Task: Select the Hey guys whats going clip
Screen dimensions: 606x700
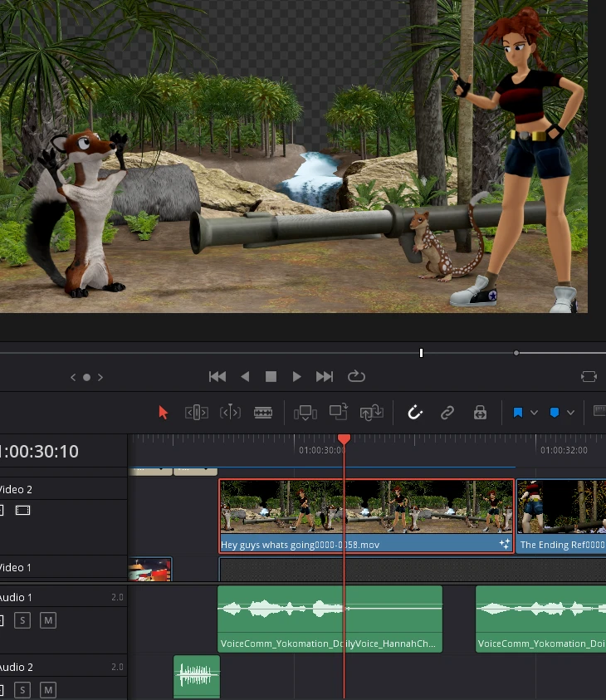Action: pos(366,516)
